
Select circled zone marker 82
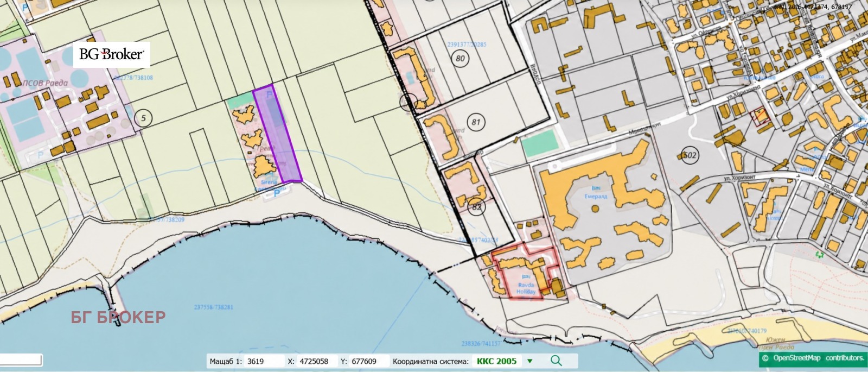tap(477, 207)
